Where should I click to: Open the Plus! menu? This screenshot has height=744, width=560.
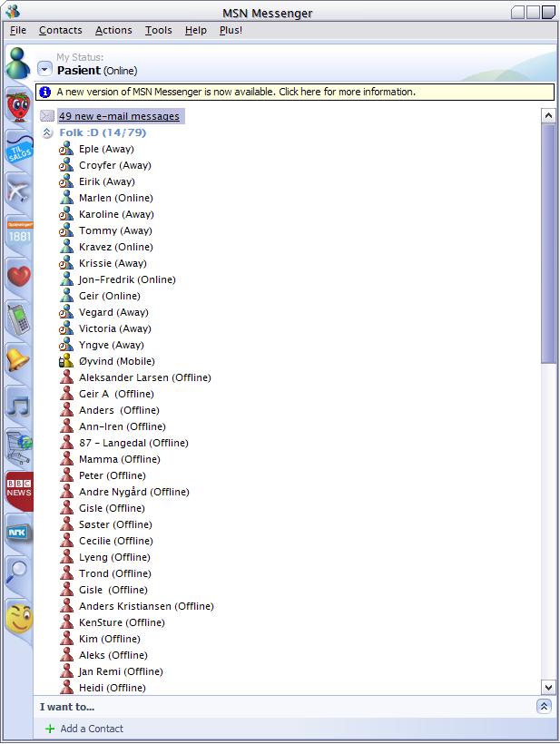(231, 30)
